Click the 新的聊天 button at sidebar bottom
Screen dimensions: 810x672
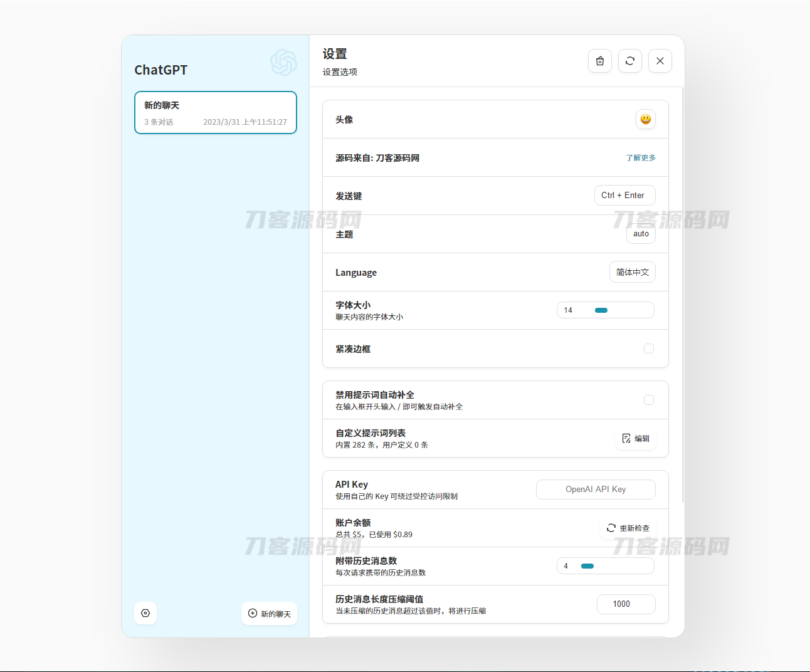pos(270,613)
